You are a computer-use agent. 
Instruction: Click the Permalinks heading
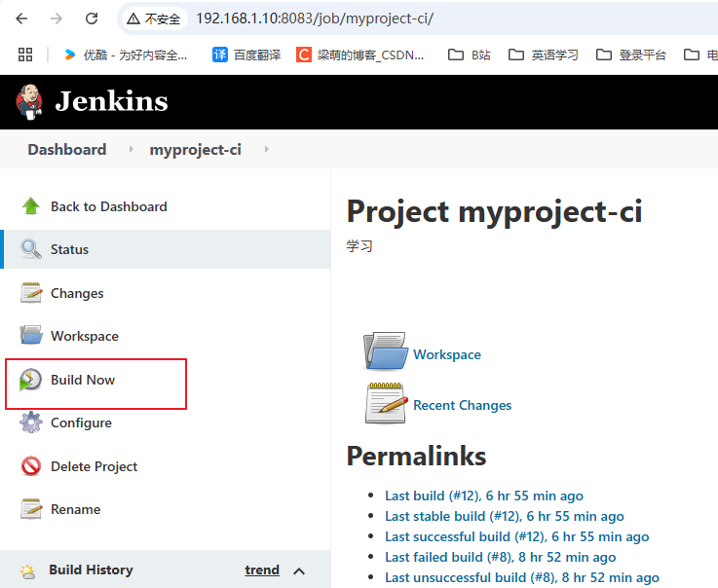coord(416,457)
